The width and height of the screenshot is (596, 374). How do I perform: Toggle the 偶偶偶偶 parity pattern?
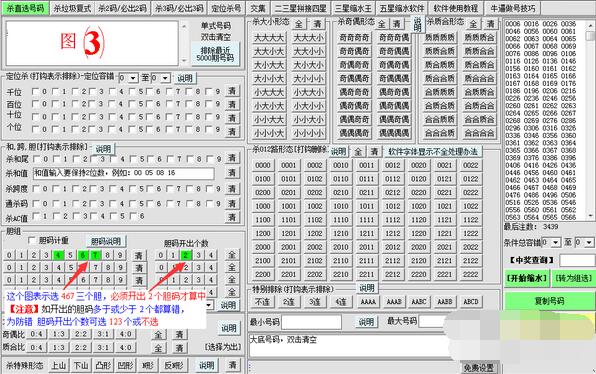pyautogui.click(x=394, y=133)
